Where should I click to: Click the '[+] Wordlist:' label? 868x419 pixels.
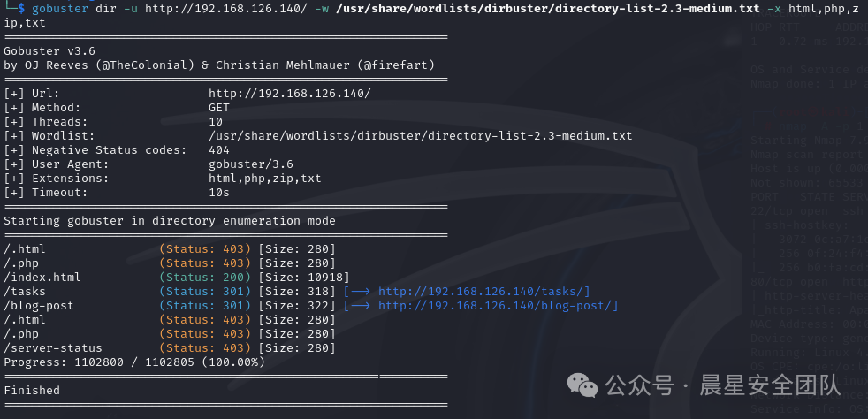(x=49, y=136)
